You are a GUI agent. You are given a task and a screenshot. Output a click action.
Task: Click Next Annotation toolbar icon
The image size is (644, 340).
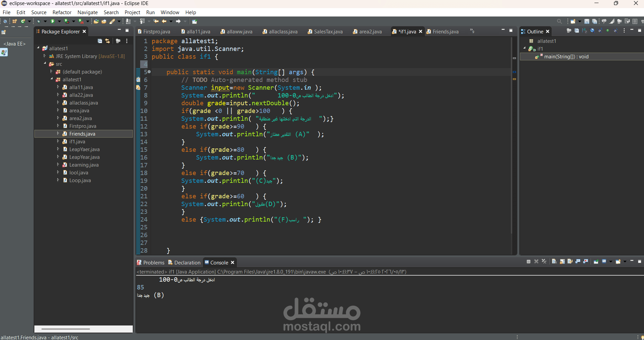click(128, 21)
